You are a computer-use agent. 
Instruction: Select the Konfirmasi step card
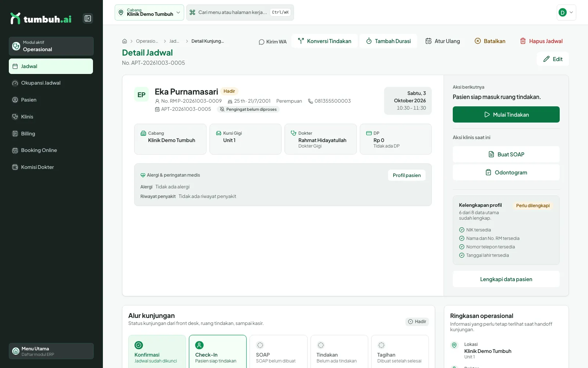tap(157, 351)
